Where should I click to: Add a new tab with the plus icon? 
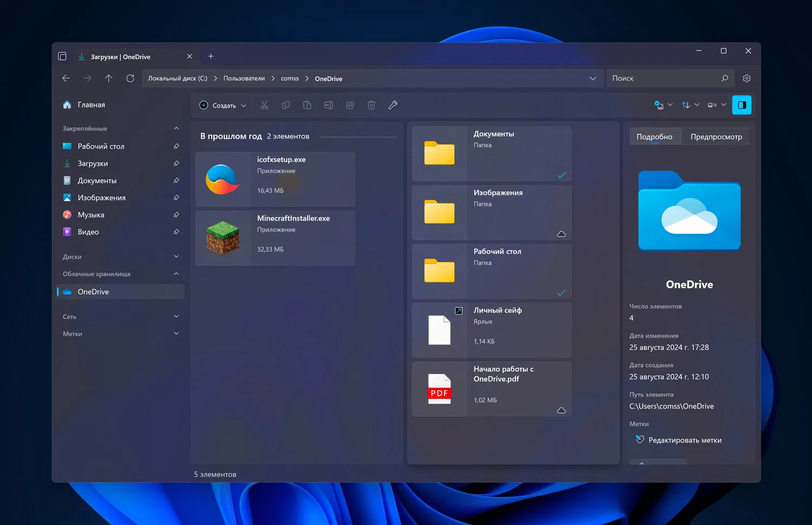tap(211, 56)
